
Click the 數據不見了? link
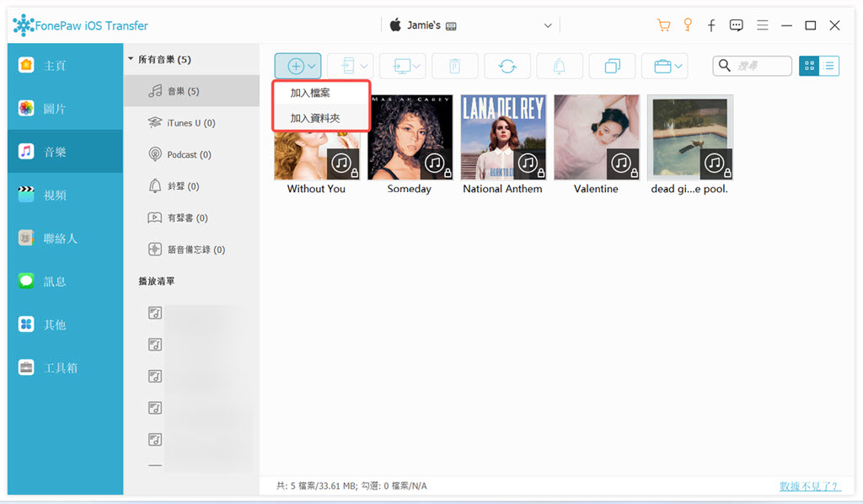810,485
